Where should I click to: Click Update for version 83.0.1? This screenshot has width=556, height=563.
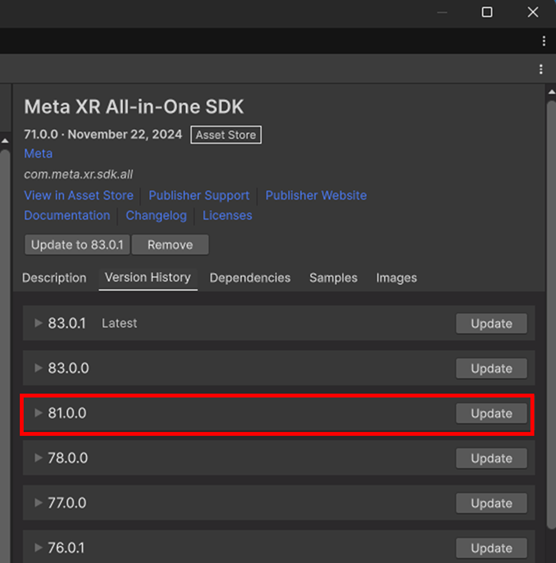click(491, 324)
